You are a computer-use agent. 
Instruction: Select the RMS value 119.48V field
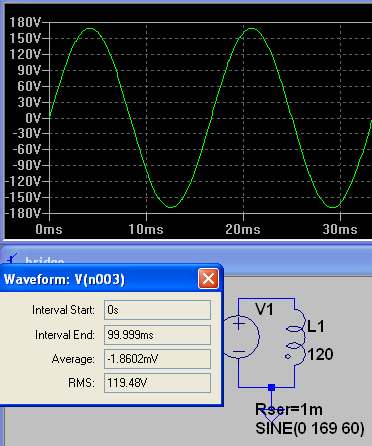[x=157, y=383]
